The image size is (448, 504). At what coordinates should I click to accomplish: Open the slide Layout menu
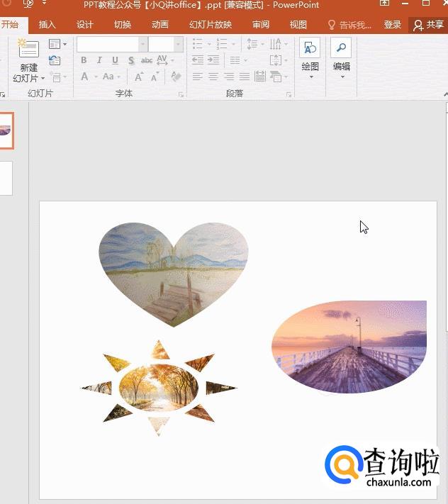tap(57, 44)
